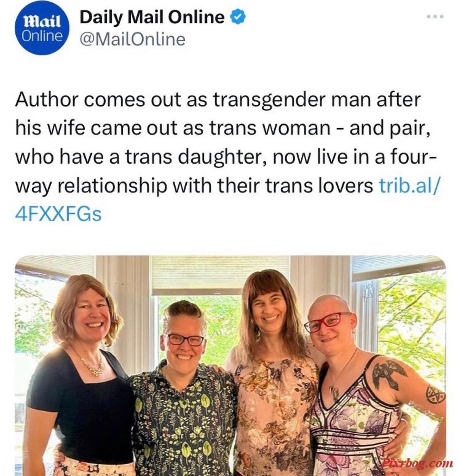The width and height of the screenshot is (461, 476).
Task: Click the red-framed glasses in the photo
Action: pos(327,322)
